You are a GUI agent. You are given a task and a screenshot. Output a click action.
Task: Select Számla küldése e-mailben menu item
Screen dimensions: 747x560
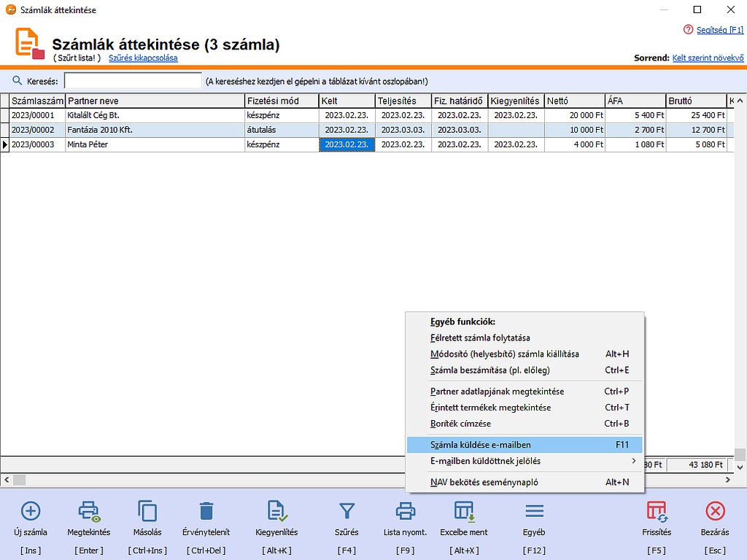(x=524, y=444)
